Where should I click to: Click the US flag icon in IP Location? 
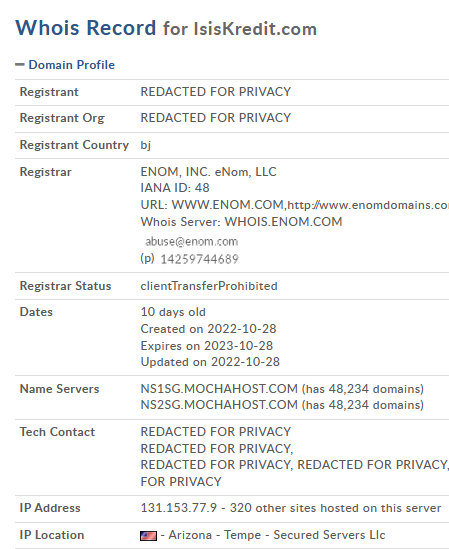[148, 536]
